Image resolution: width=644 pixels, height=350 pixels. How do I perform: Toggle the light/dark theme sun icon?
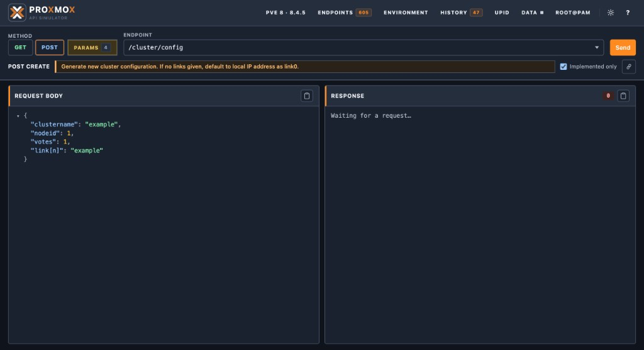click(611, 13)
